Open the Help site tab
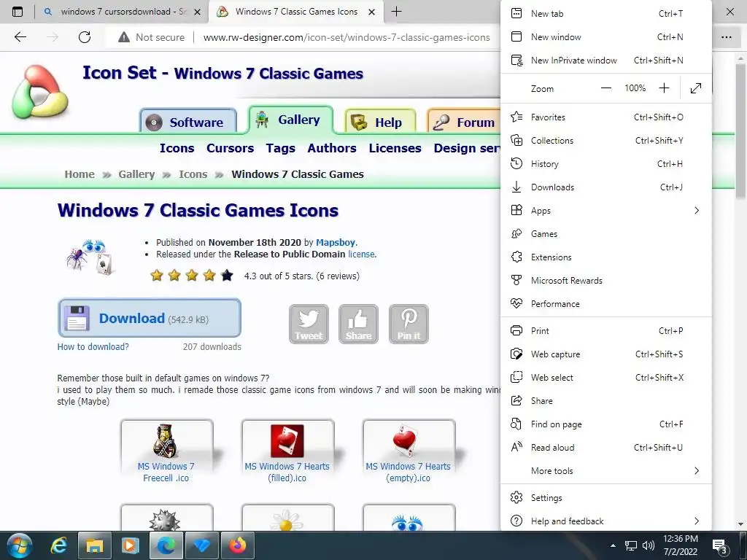 coord(380,122)
